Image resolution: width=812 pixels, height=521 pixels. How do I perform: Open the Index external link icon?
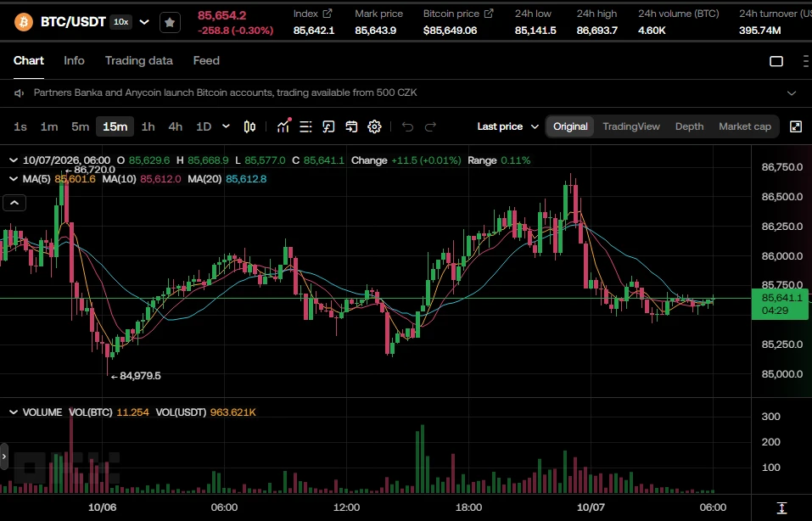[x=328, y=14]
